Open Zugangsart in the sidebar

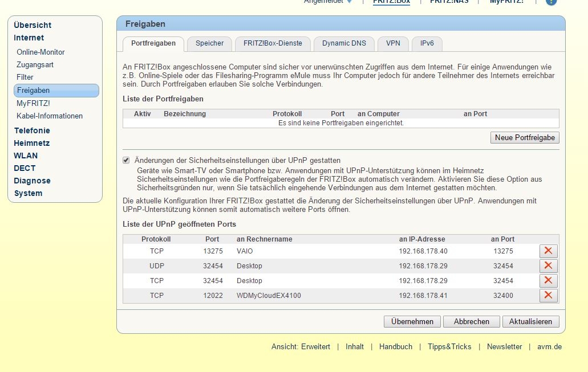pyautogui.click(x=35, y=65)
